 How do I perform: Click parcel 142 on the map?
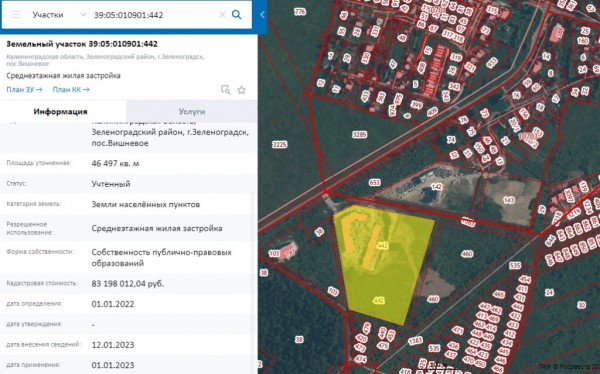(437, 187)
